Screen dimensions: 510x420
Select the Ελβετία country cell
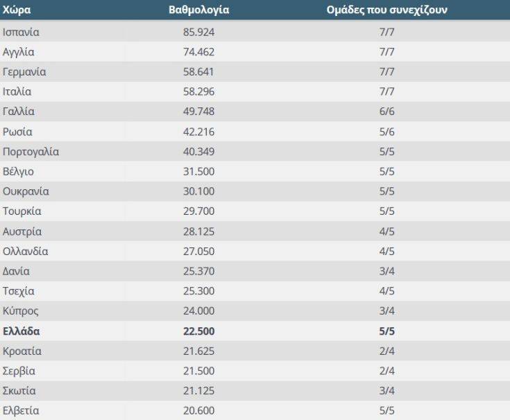21,410
